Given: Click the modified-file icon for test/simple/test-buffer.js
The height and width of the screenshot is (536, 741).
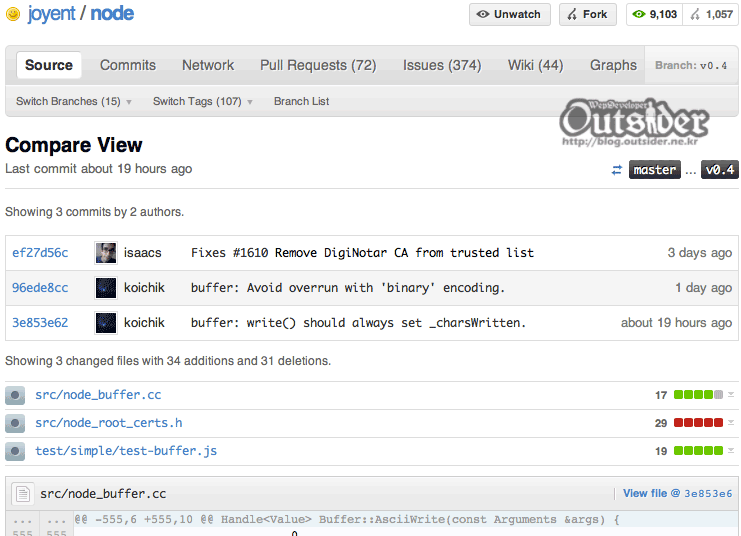Looking at the screenshot, I should click(x=15, y=451).
